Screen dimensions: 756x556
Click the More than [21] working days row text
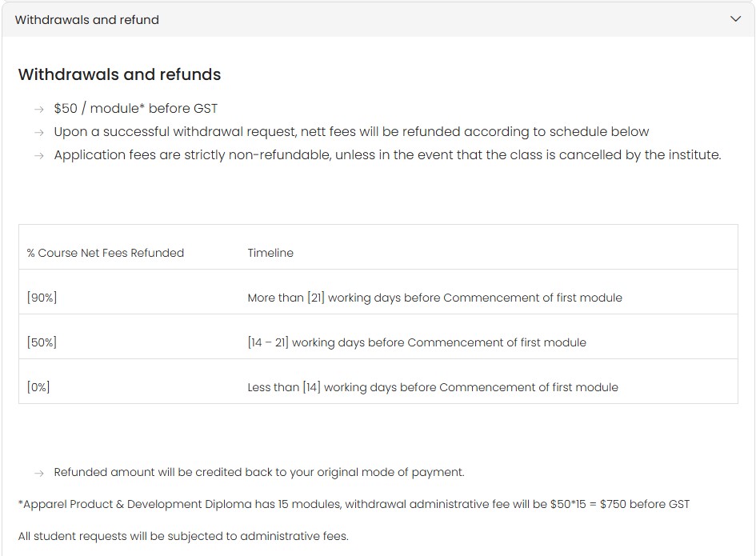(435, 298)
